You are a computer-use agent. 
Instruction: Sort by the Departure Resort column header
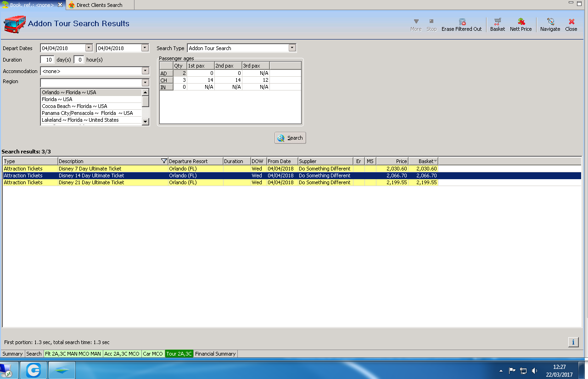(196, 161)
